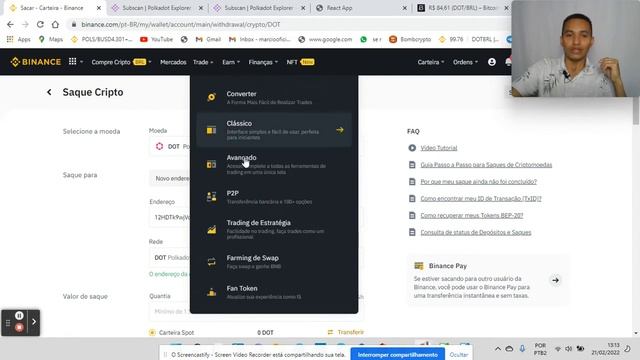Open the Maps bookmark
The image size is (640, 360).
point(51,39)
